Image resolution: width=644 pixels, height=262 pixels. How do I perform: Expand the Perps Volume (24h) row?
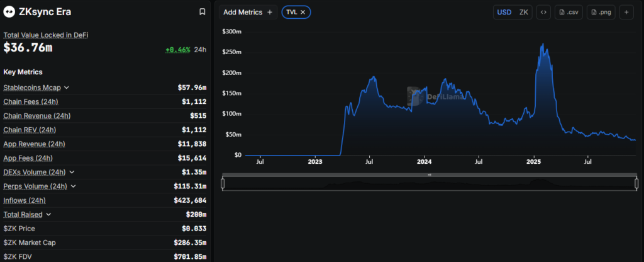pos(74,186)
